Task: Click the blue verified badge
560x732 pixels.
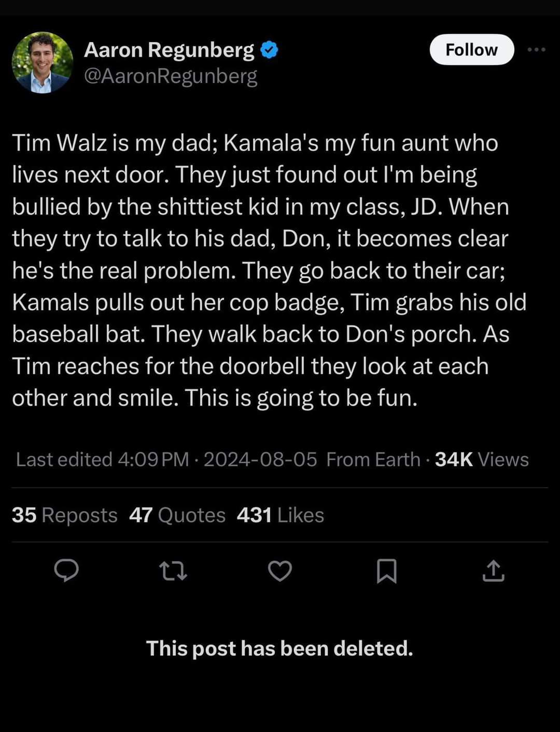Action: point(269,50)
